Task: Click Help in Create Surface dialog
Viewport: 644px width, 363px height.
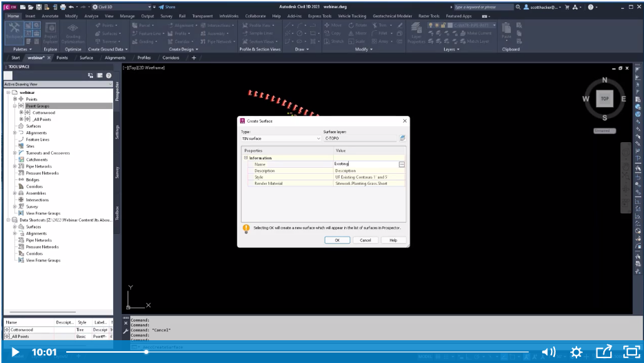Action: 394,240
